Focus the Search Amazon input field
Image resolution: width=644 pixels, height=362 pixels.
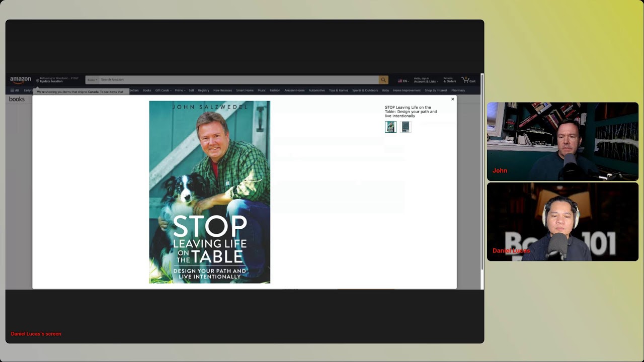pos(238,80)
